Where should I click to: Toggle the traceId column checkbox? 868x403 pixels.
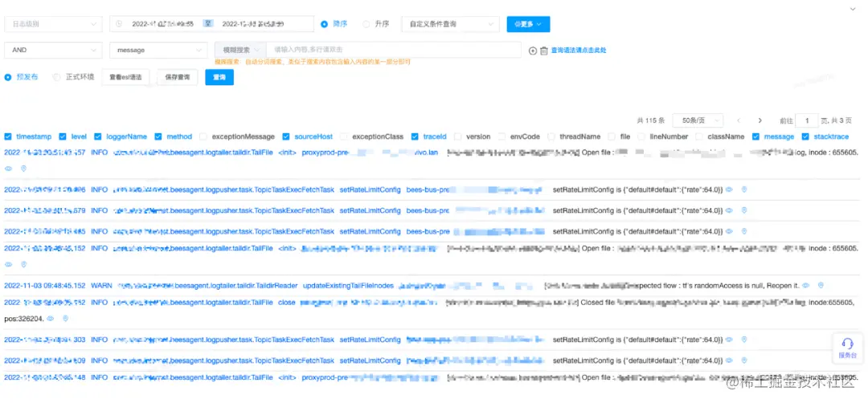coord(415,136)
